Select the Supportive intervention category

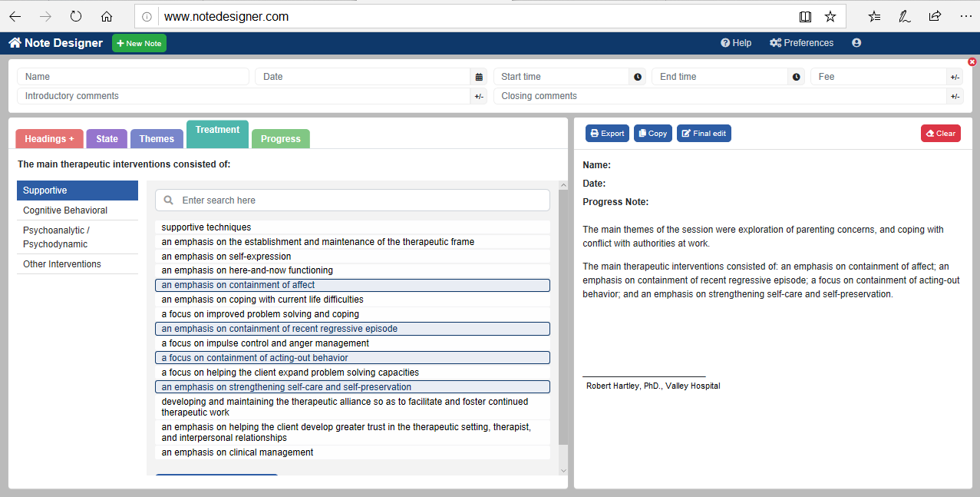click(78, 191)
